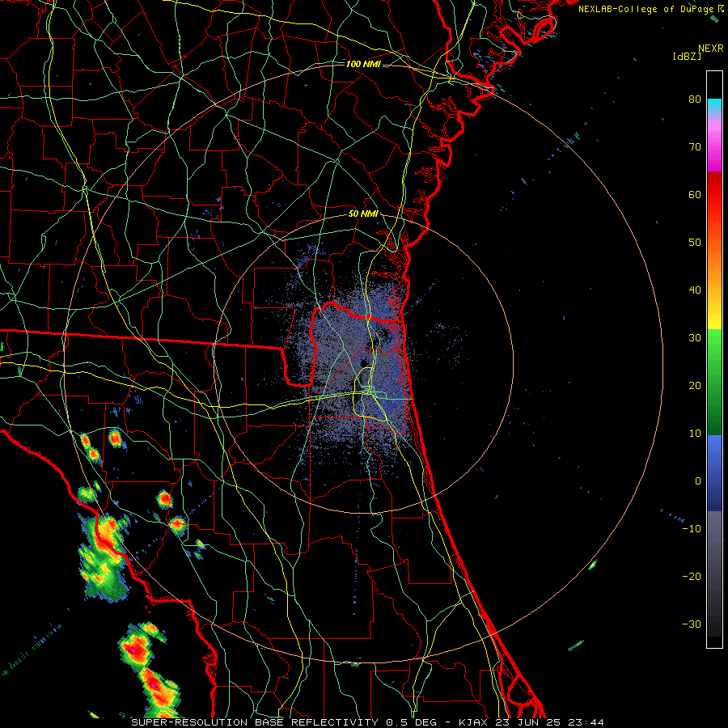Click the 60 value on the dBZ scale
The width and height of the screenshot is (728, 728).
695,194
